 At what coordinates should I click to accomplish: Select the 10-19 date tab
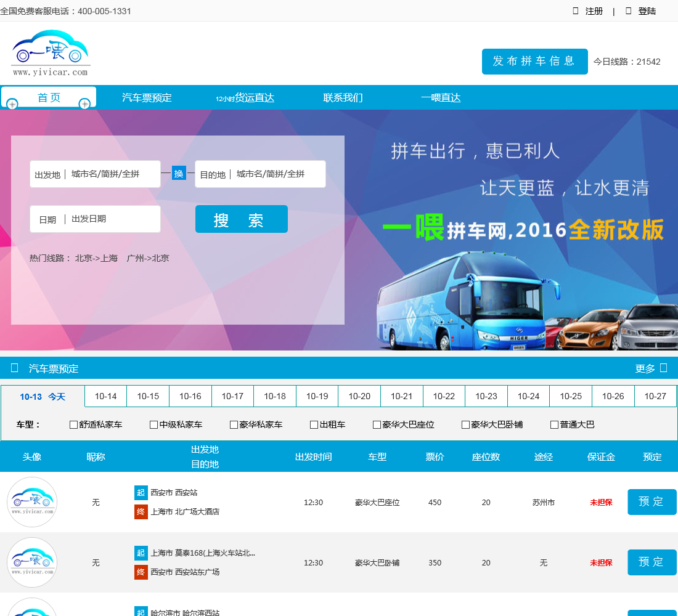pyautogui.click(x=317, y=396)
